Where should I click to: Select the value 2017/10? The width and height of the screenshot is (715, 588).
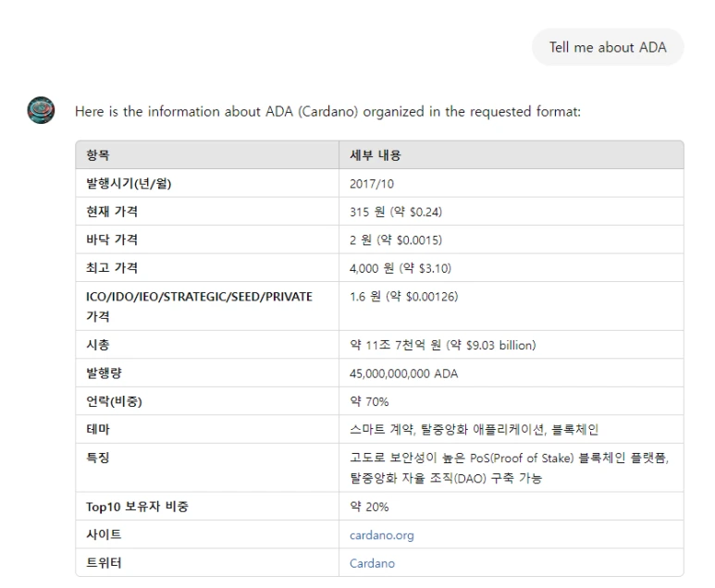point(372,184)
